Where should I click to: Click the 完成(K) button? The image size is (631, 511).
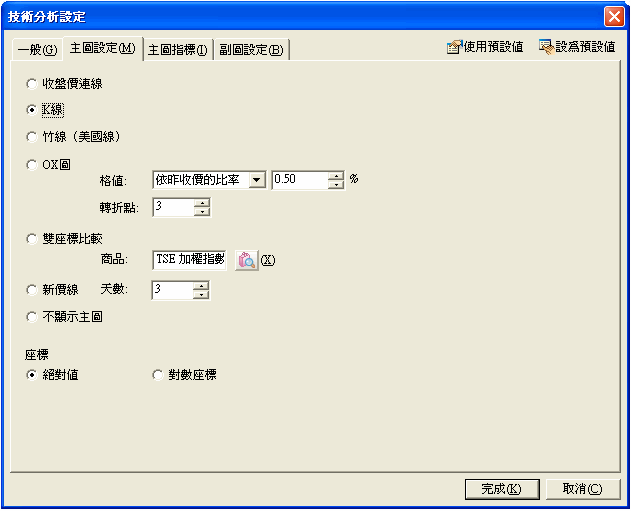[x=502, y=489]
